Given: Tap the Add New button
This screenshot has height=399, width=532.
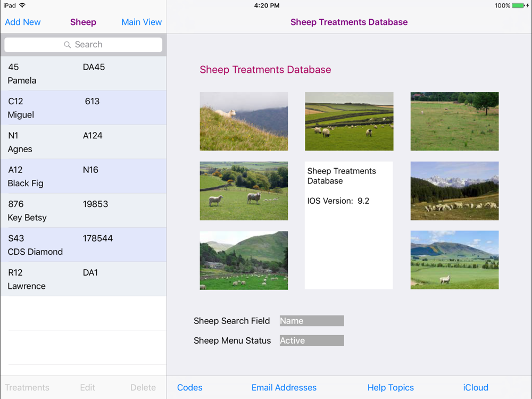Looking at the screenshot, I should pyautogui.click(x=23, y=22).
